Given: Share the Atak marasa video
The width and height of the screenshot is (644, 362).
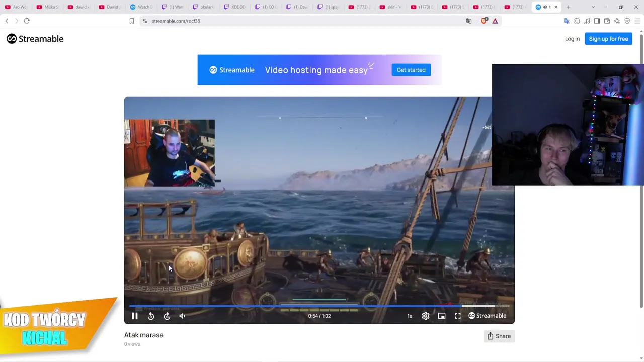Looking at the screenshot, I should 499,336.
